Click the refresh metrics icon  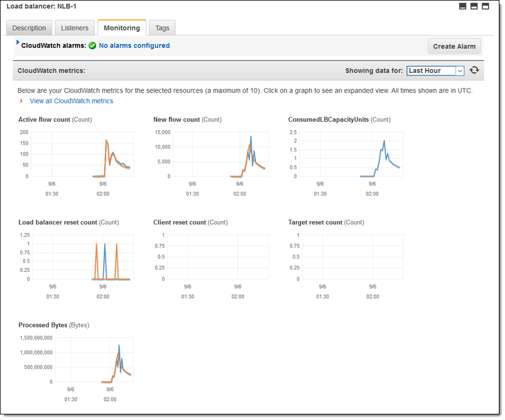475,70
